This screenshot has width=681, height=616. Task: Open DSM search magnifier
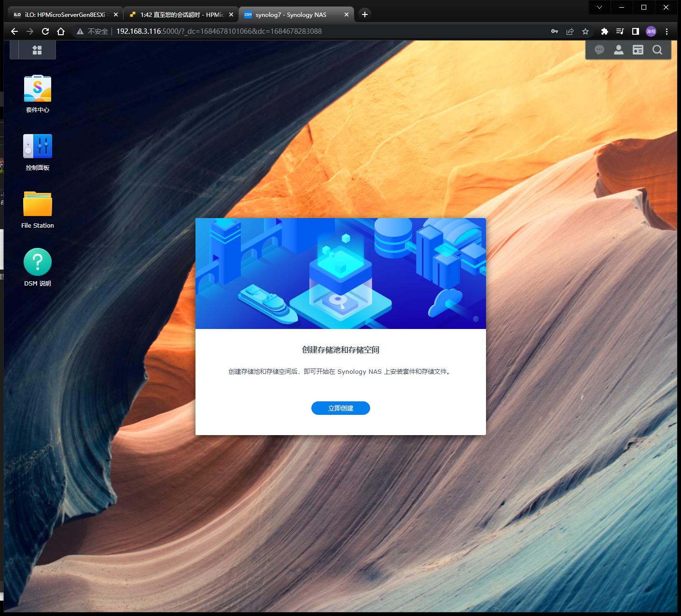point(657,50)
